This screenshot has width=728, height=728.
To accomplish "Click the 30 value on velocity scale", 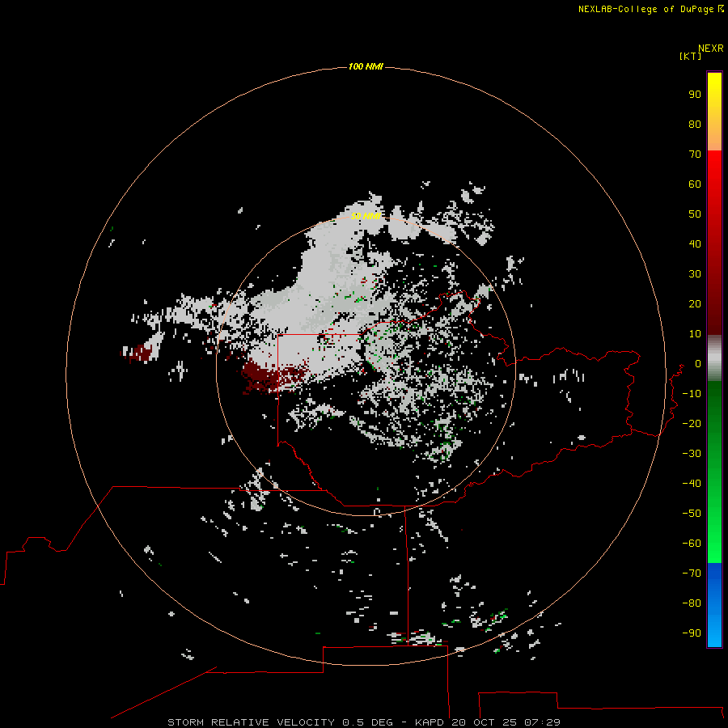I will tap(695, 274).
